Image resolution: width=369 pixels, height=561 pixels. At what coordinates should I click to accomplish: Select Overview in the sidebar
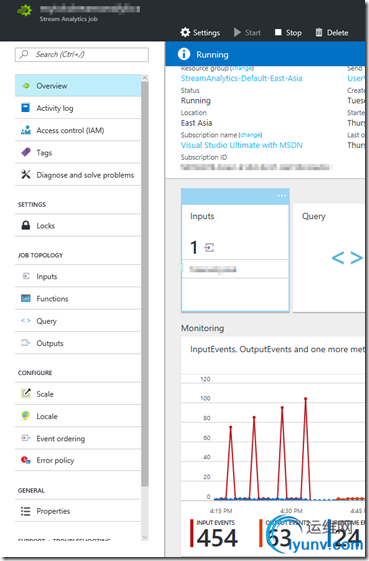point(78,86)
